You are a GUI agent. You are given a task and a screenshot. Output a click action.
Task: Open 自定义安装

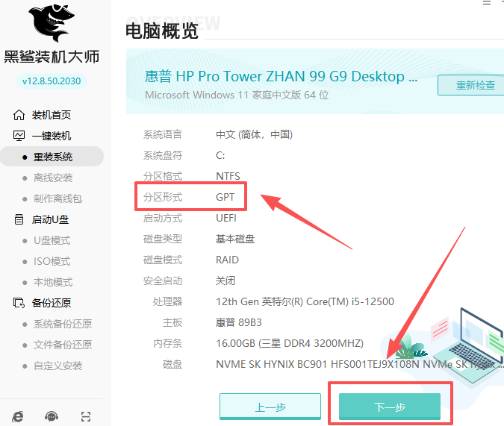tap(57, 366)
